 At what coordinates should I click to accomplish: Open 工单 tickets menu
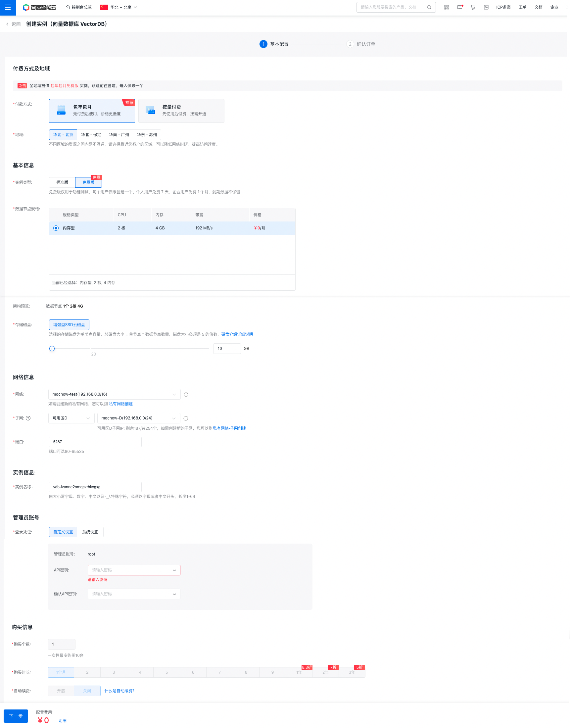tap(523, 7)
